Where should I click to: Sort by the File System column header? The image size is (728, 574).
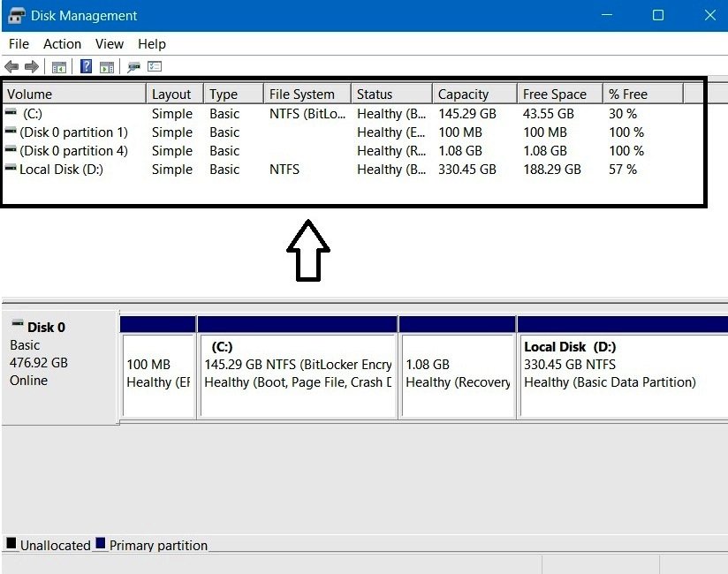click(x=307, y=94)
